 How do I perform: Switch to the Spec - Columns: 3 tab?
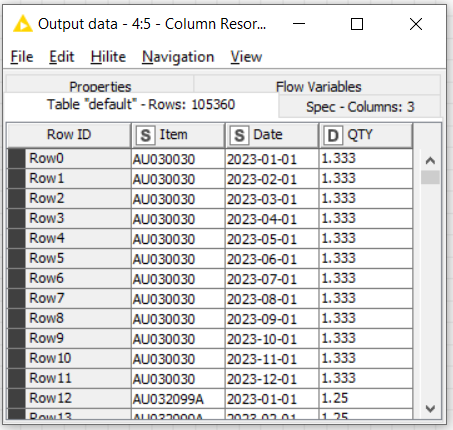point(360,107)
